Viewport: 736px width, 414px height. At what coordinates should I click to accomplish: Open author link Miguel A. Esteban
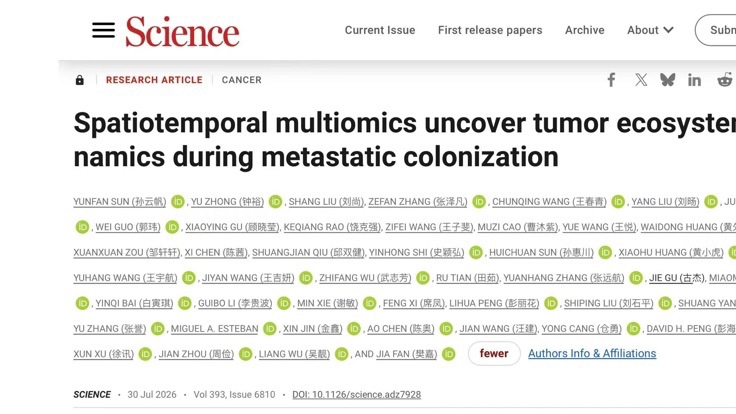pyautogui.click(x=214, y=329)
